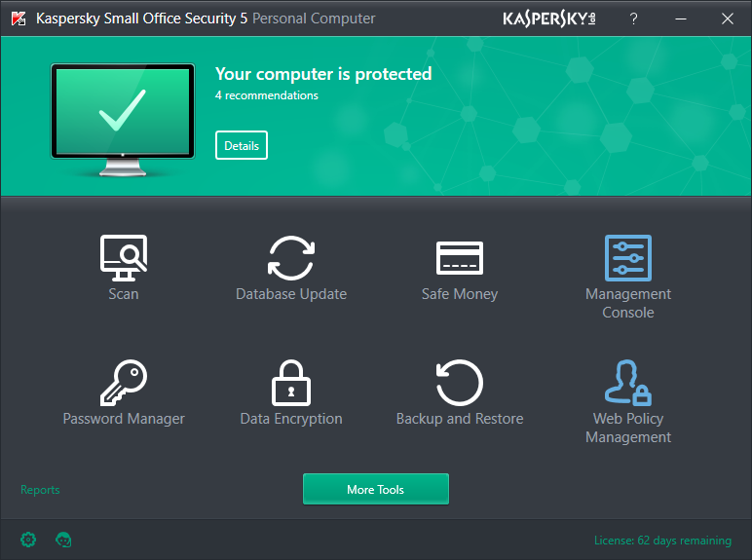Open the Scan tool icon
Screen dimensions: 752x560
pyautogui.click(x=124, y=257)
